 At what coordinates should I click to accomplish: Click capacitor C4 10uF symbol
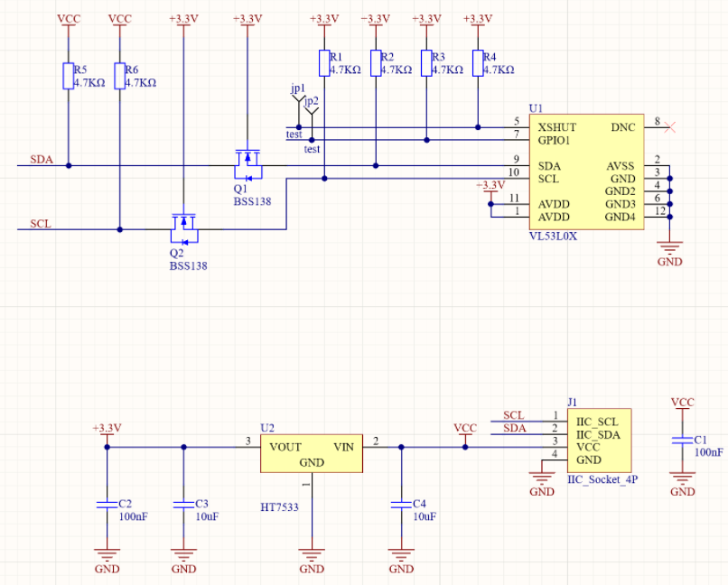pyautogui.click(x=401, y=505)
